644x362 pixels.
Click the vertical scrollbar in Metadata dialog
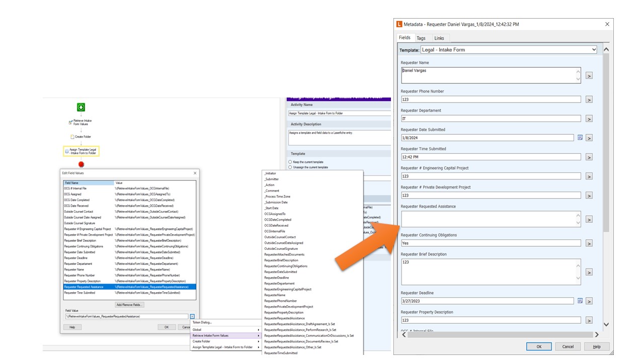tap(606, 187)
